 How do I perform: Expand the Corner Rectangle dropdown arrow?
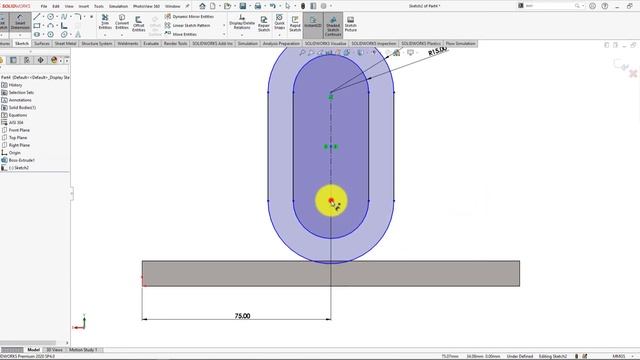click(44, 26)
